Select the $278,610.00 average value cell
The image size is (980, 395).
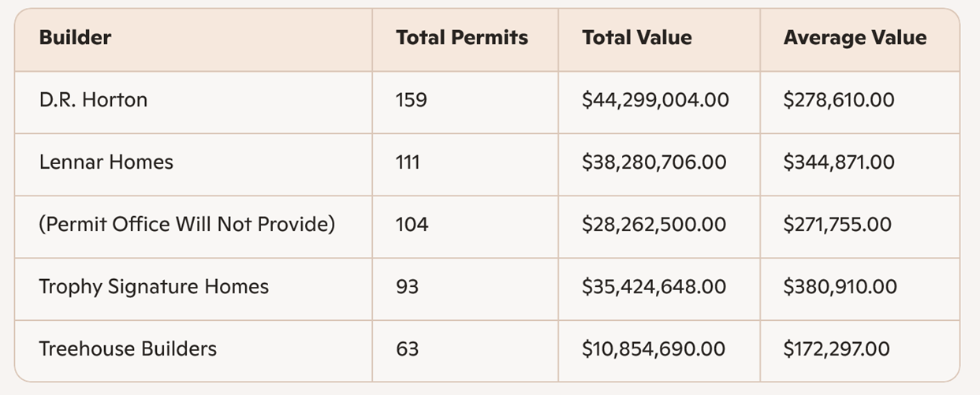tap(839, 100)
